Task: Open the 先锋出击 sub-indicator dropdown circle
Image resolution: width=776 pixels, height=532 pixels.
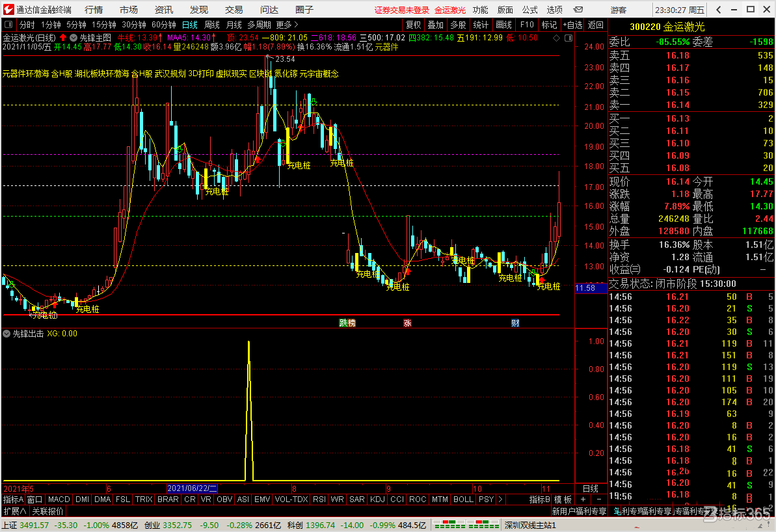Action: [7, 334]
